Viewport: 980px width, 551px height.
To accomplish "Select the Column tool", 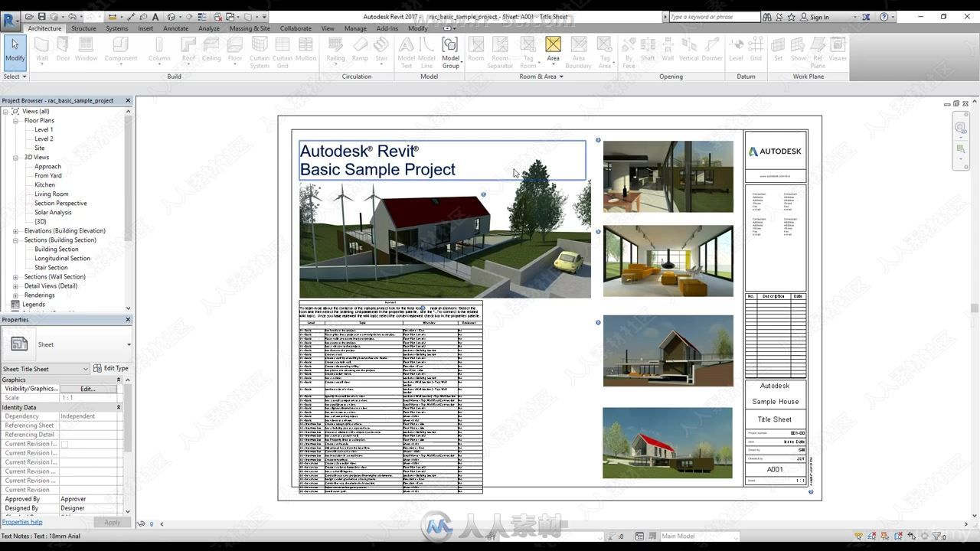I will pos(159,50).
